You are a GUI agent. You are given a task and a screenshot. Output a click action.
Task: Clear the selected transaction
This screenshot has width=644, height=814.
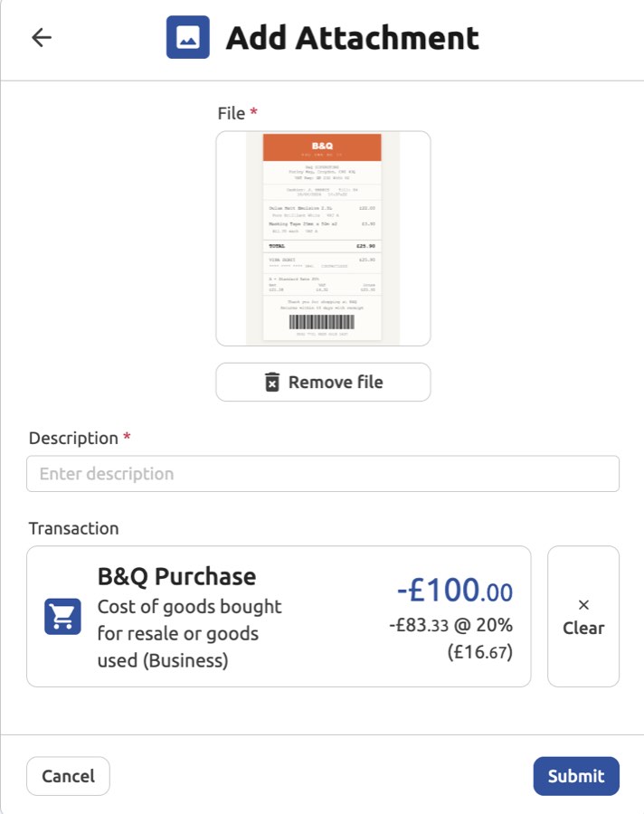tap(583, 617)
